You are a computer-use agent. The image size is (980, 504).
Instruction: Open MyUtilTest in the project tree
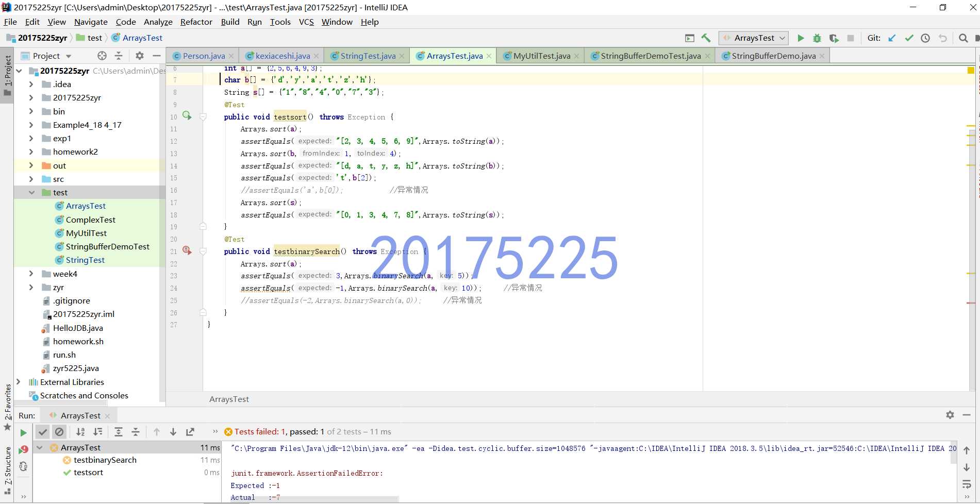tap(86, 233)
